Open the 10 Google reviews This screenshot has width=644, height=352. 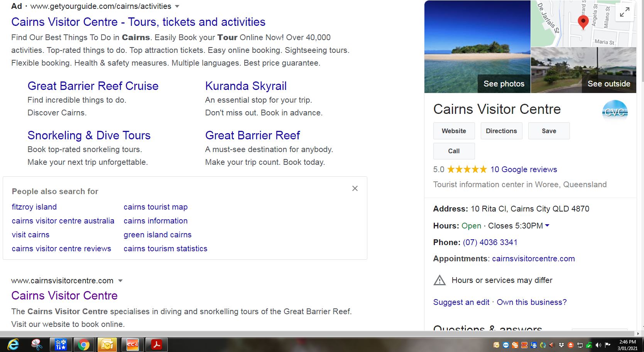click(x=523, y=169)
